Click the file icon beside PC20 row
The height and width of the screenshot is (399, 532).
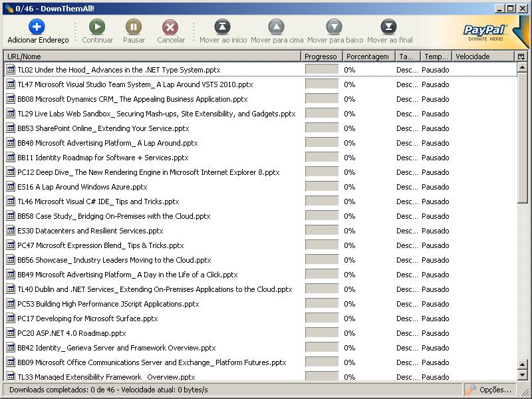pyautogui.click(x=11, y=332)
